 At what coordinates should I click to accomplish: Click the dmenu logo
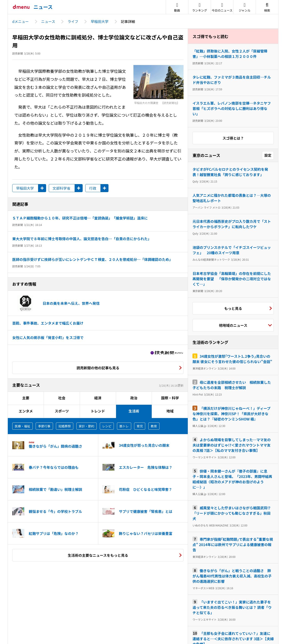coord(21,7)
